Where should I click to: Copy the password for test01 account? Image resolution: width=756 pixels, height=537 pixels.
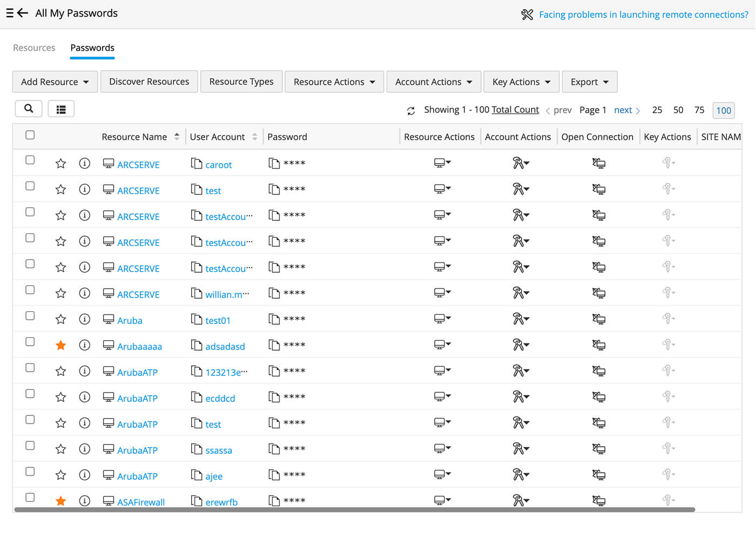coord(274,319)
